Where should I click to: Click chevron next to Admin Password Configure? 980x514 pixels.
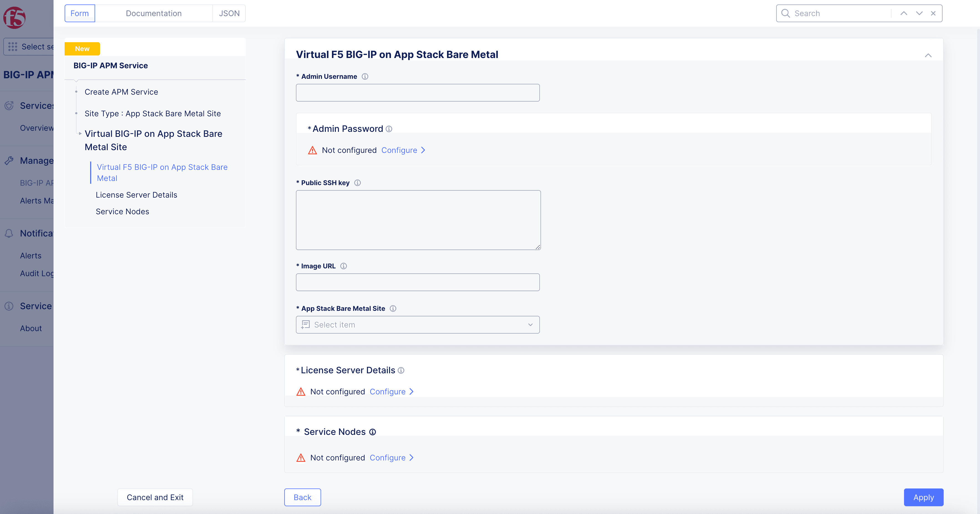pyautogui.click(x=423, y=150)
